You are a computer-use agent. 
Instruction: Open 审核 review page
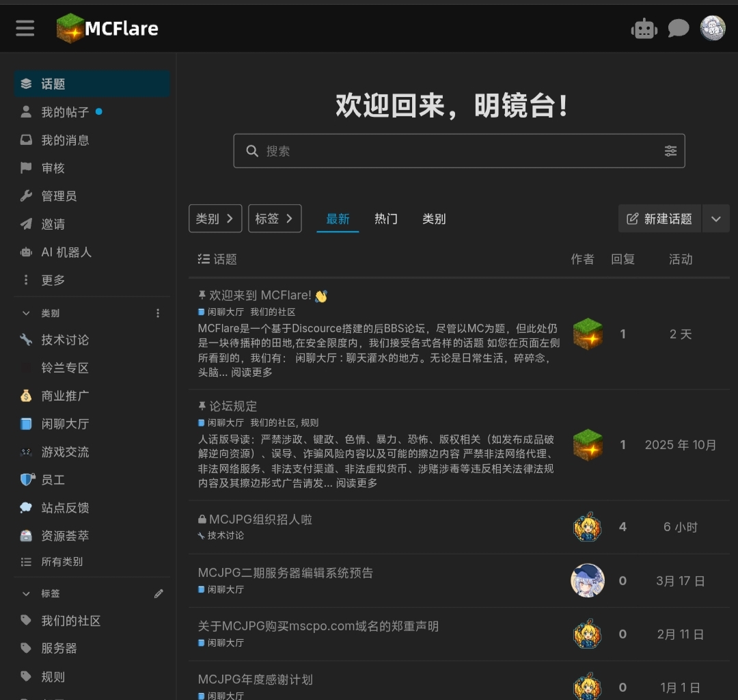92,168
